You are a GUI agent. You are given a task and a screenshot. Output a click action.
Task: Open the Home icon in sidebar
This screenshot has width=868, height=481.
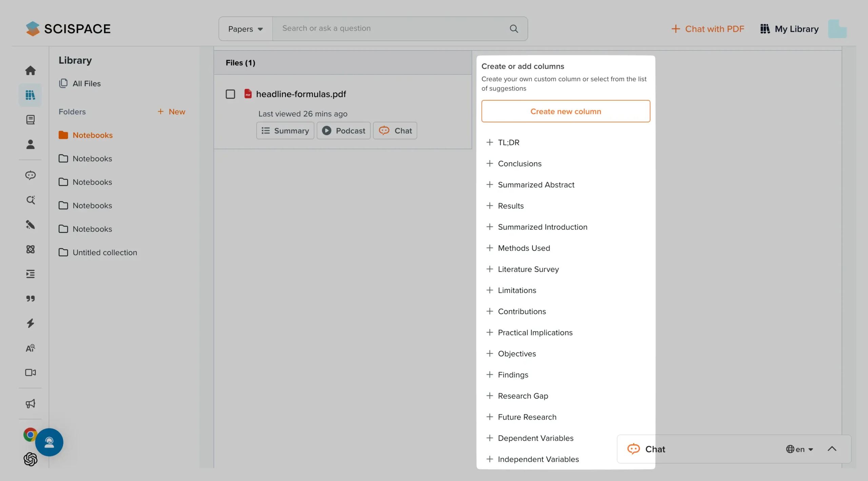click(x=31, y=70)
